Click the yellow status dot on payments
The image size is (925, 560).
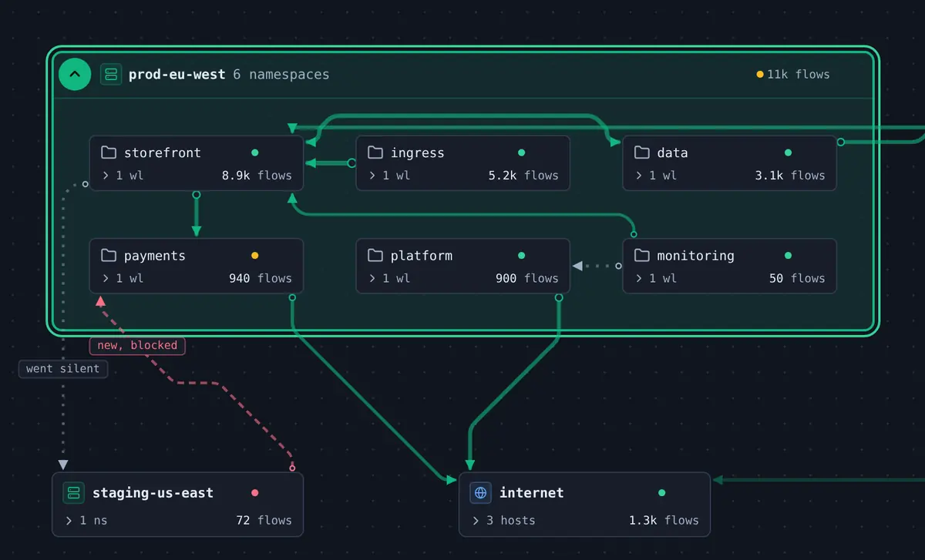click(255, 255)
